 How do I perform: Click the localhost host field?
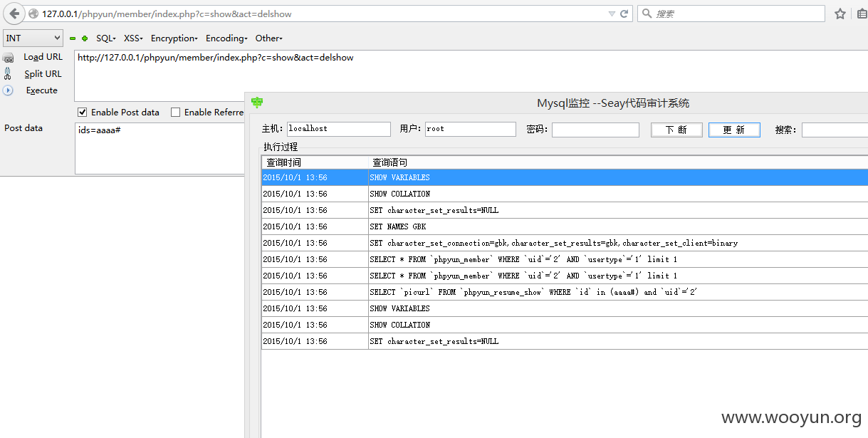339,129
